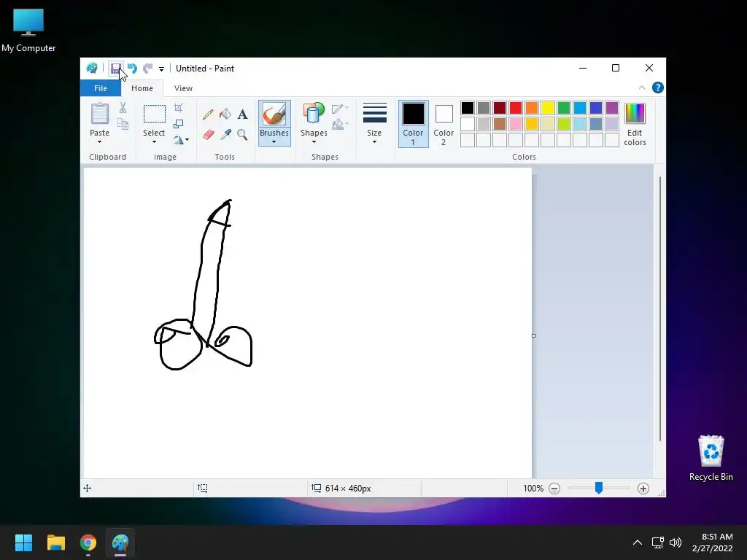Open the File menu
Image resolution: width=747 pixels, height=560 pixels.
(x=101, y=88)
